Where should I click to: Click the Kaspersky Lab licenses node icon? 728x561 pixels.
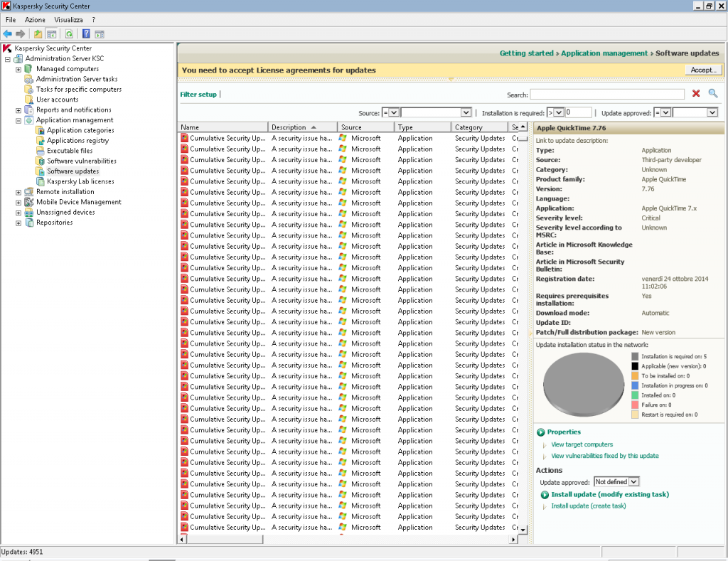click(x=40, y=181)
